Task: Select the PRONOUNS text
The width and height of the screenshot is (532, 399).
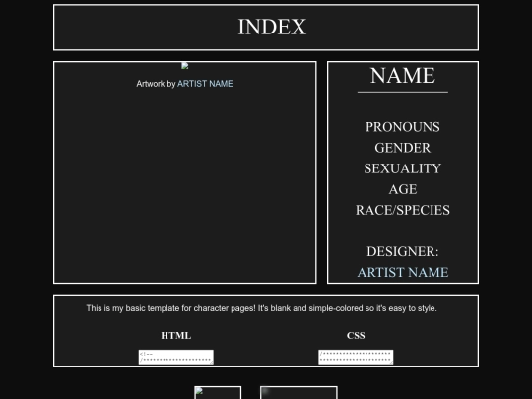Action: click(403, 127)
